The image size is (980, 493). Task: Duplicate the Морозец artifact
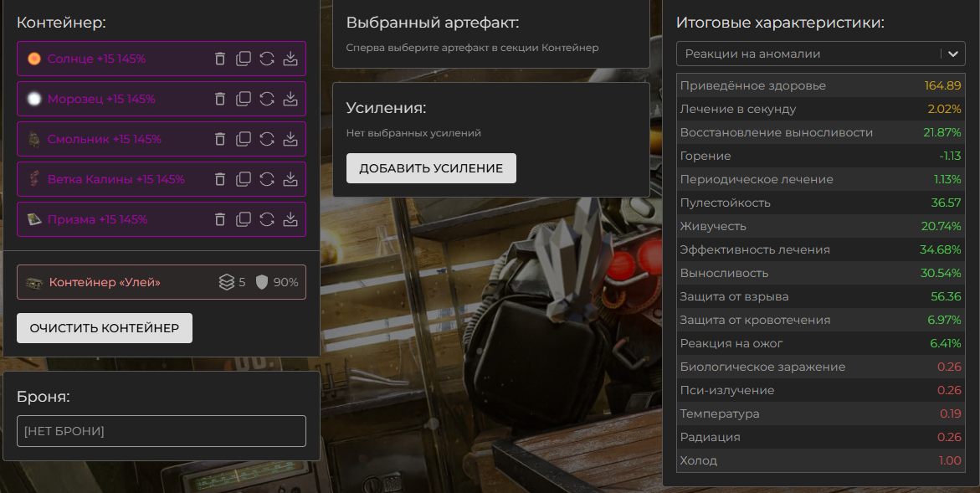(x=244, y=99)
